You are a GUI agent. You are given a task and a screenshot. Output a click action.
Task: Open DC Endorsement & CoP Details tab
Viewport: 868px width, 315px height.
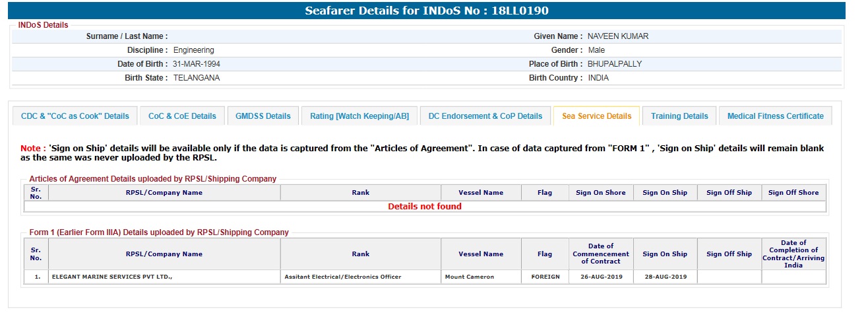(x=485, y=116)
